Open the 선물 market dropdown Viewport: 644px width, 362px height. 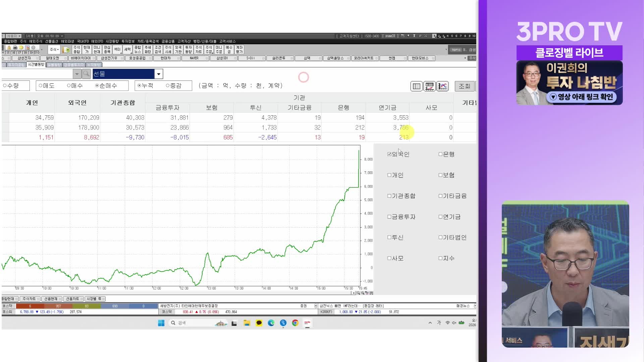159,74
